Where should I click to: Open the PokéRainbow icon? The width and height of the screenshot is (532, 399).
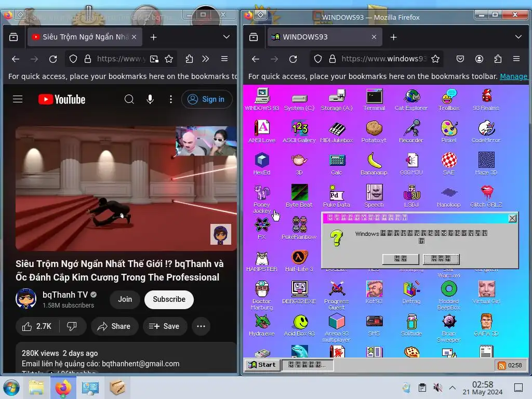(x=299, y=229)
